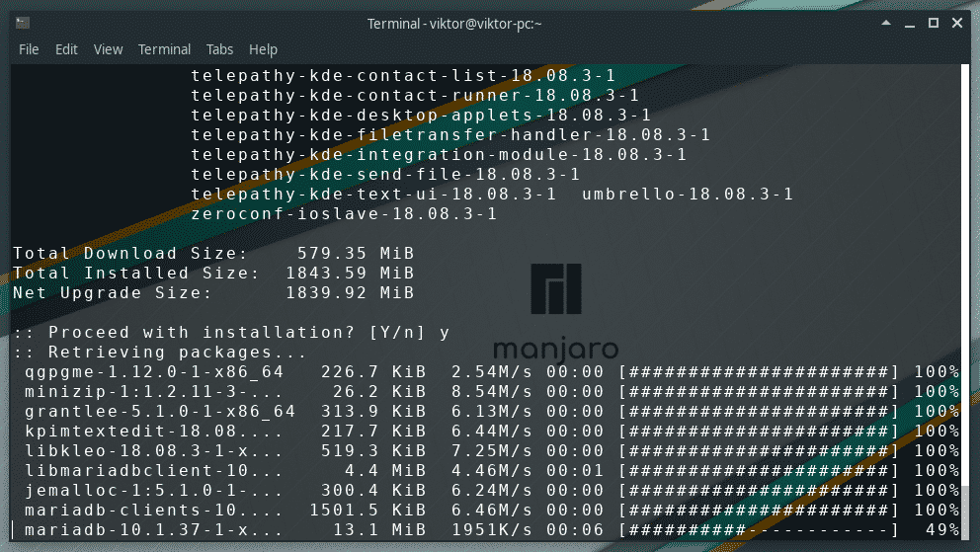Screen dimensions: 980x552
Task: Open the Edit menu
Action: click(66, 49)
